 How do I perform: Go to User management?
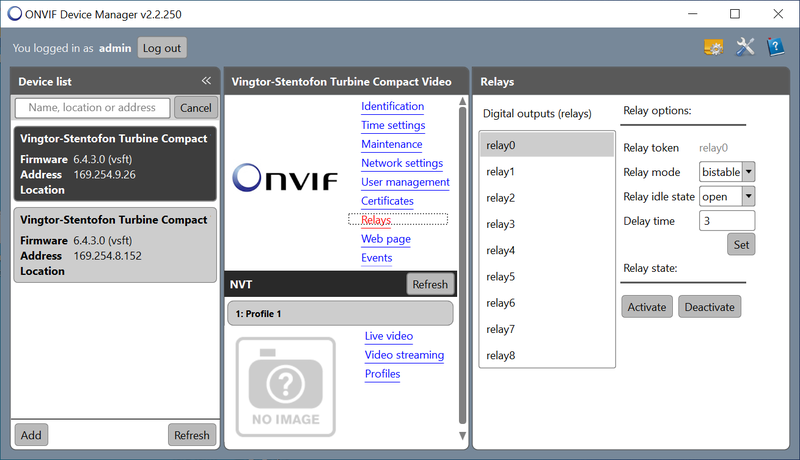coord(405,182)
